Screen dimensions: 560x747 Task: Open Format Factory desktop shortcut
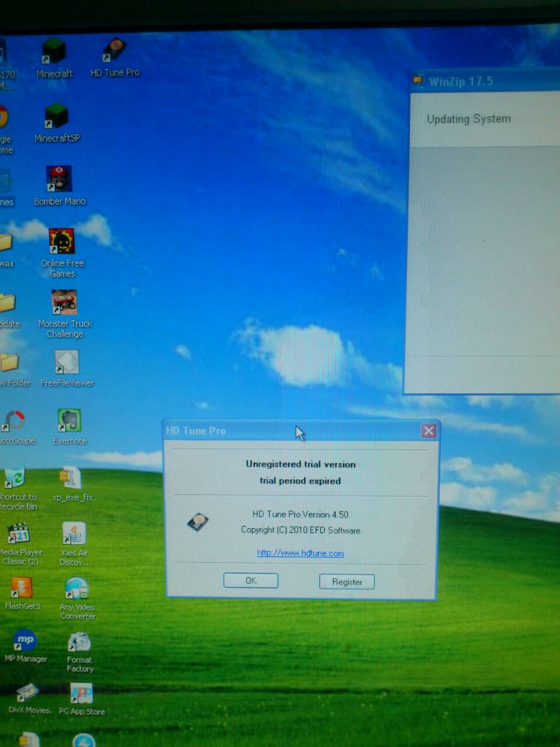tap(79, 643)
